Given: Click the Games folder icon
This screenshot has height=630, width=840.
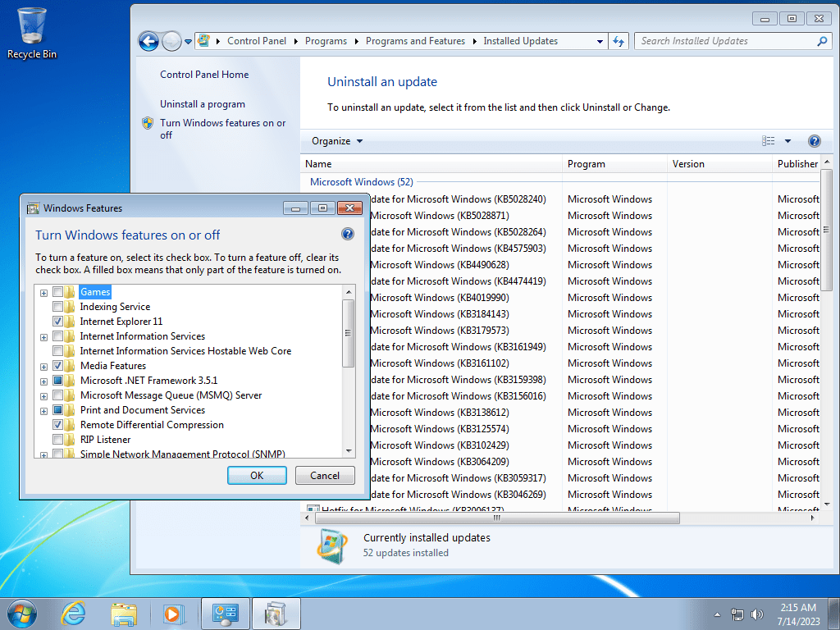Looking at the screenshot, I should (70, 292).
